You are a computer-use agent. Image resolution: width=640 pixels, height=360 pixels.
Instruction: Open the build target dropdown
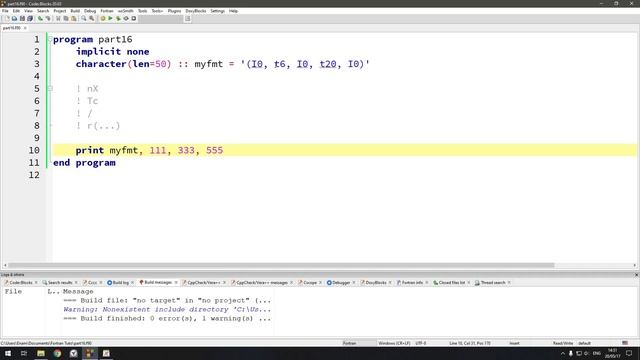click(161, 19)
